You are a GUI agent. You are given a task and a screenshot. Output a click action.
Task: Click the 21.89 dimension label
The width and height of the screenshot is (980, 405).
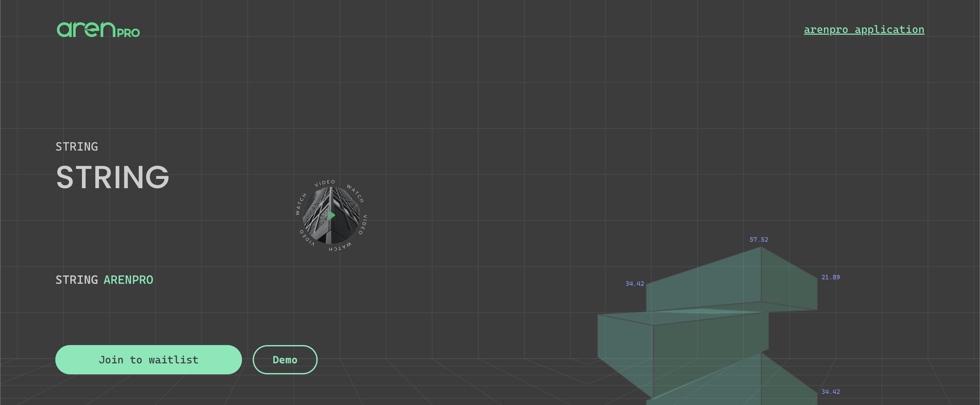[830, 277]
